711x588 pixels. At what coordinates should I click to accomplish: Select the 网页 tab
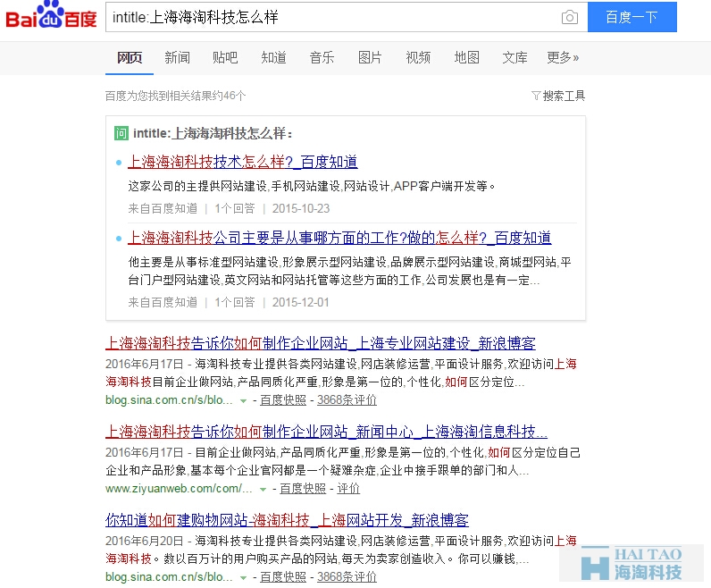pos(130,57)
